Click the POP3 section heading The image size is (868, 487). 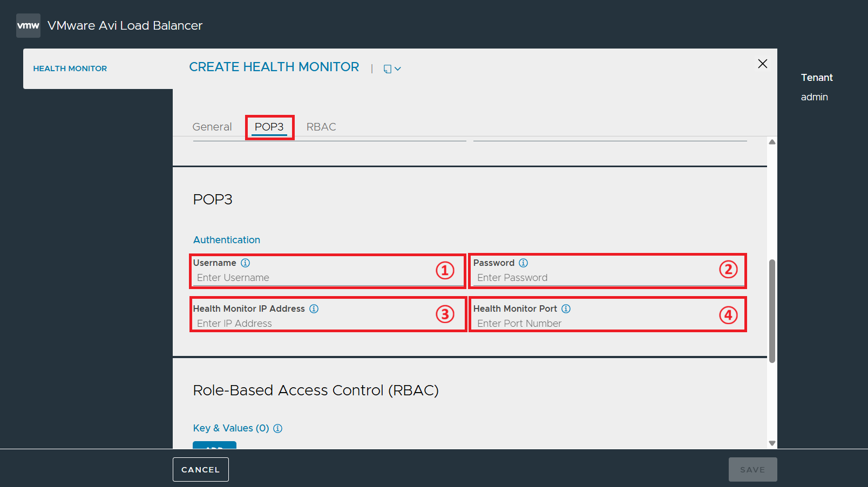[213, 200]
